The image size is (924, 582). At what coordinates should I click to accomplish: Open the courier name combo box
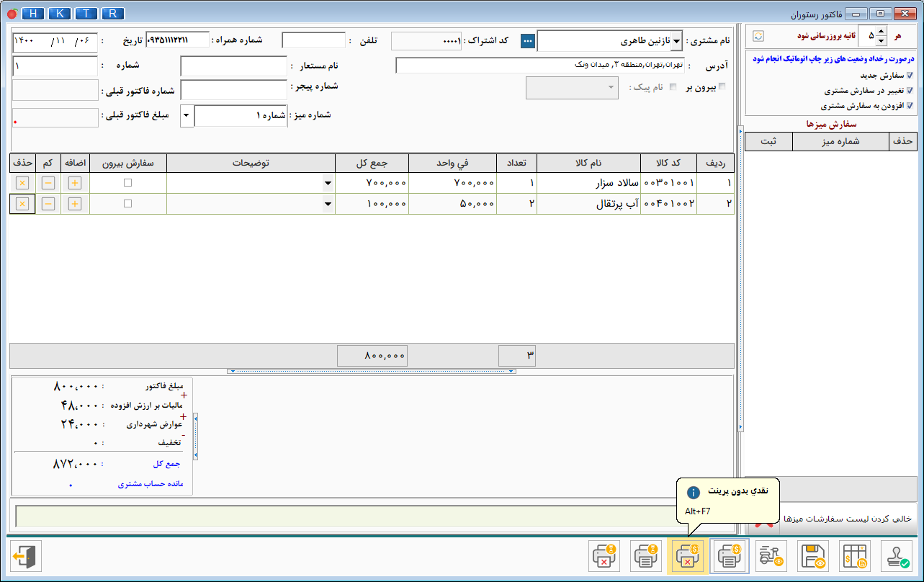point(573,88)
